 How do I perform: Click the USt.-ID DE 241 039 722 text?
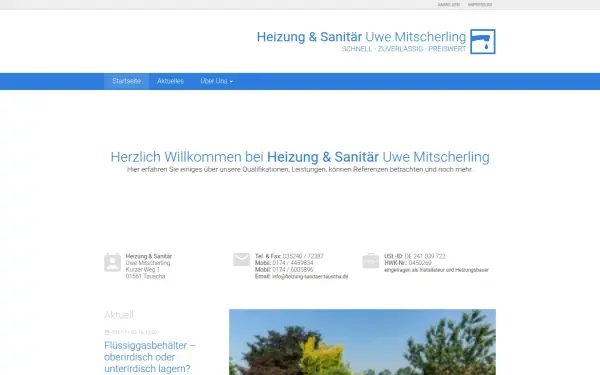pyautogui.click(x=415, y=256)
